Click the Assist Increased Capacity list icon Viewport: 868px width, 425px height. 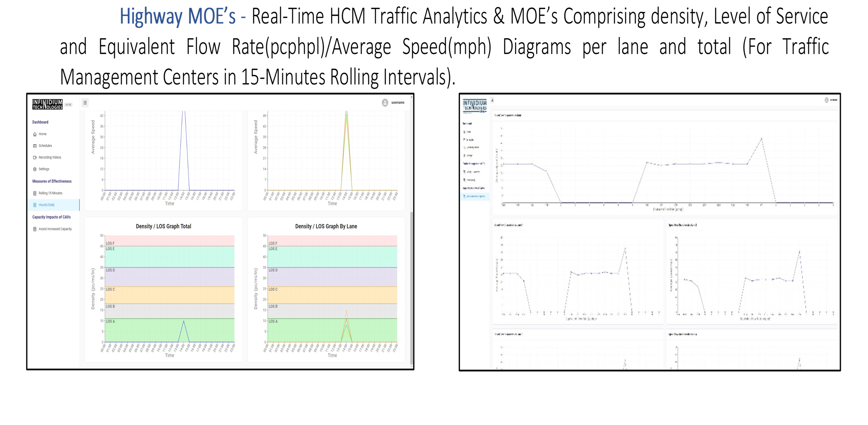(35, 229)
